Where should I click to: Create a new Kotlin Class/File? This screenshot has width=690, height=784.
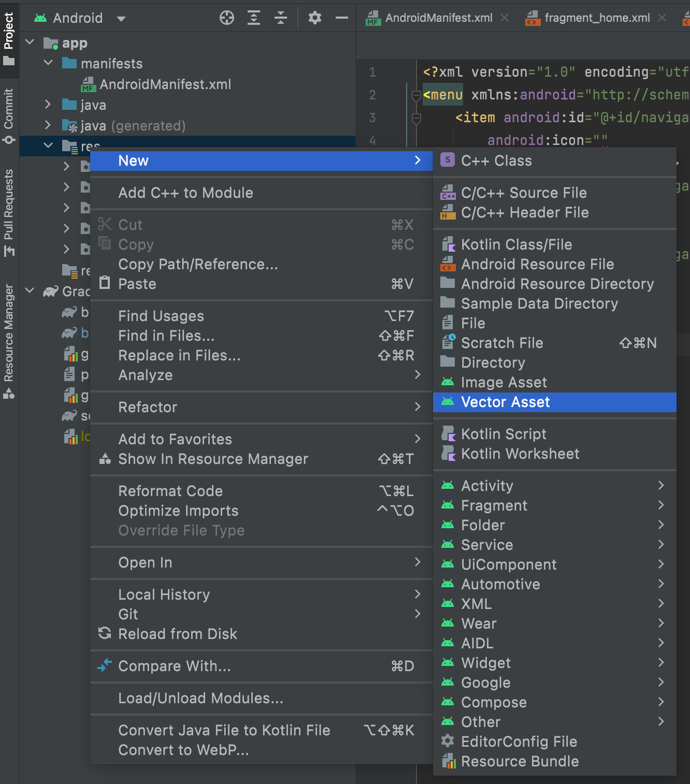point(555,245)
